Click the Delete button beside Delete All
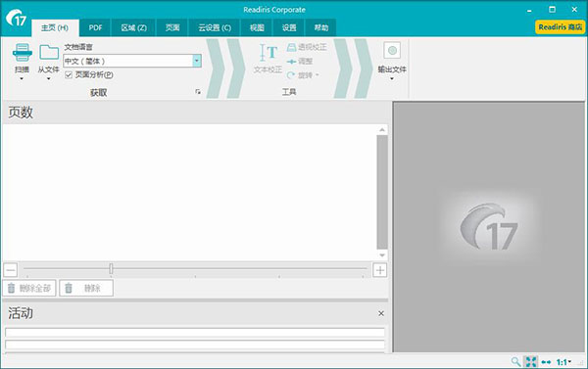Screen dimensions: 588x369 tap(86, 288)
